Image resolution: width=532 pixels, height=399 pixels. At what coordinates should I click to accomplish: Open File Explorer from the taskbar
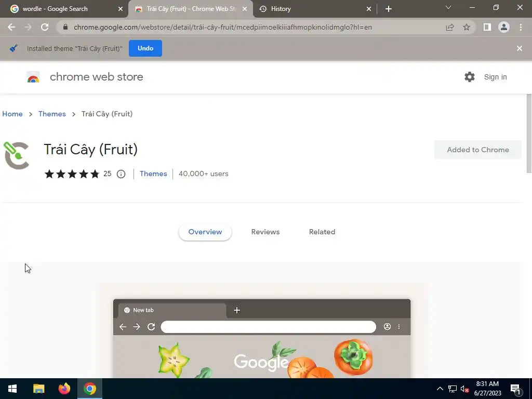tap(38, 389)
